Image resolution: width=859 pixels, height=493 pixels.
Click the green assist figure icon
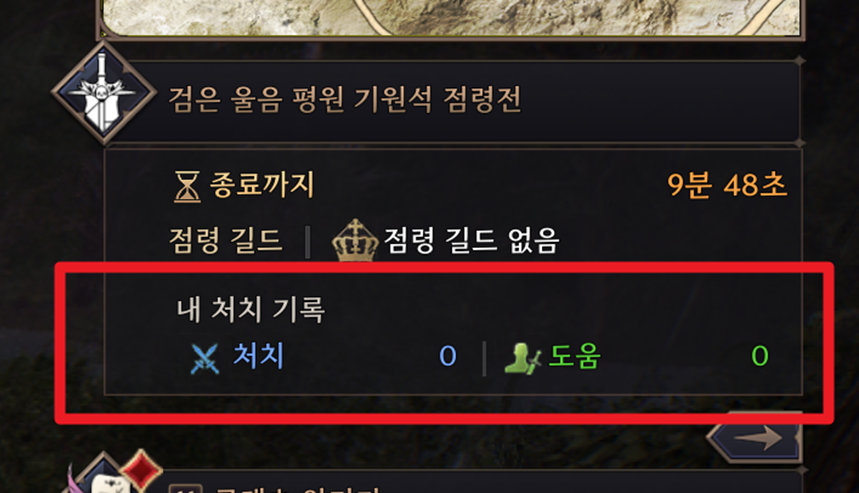click(x=522, y=359)
